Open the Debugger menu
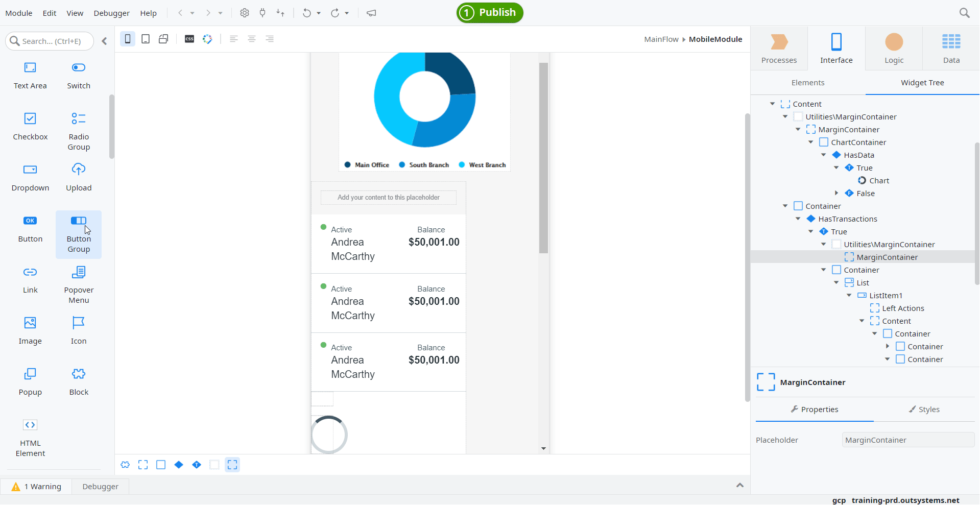980x505 pixels. [x=111, y=13]
